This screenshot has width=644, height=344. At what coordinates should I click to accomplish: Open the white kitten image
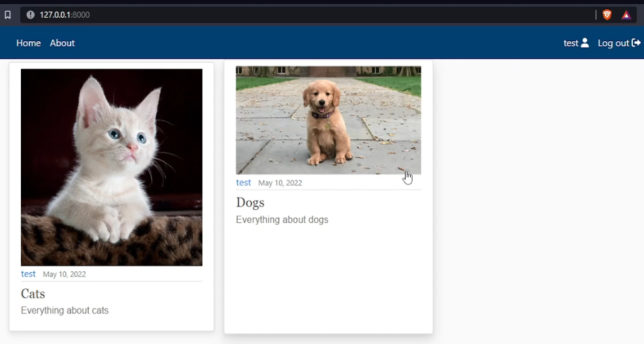[x=112, y=167]
